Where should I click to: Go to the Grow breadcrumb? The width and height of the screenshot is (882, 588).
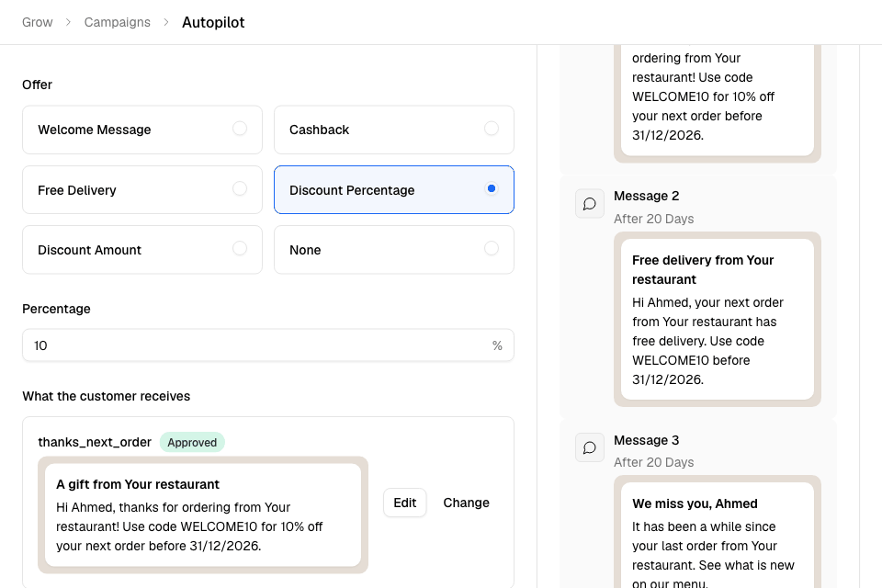37,22
